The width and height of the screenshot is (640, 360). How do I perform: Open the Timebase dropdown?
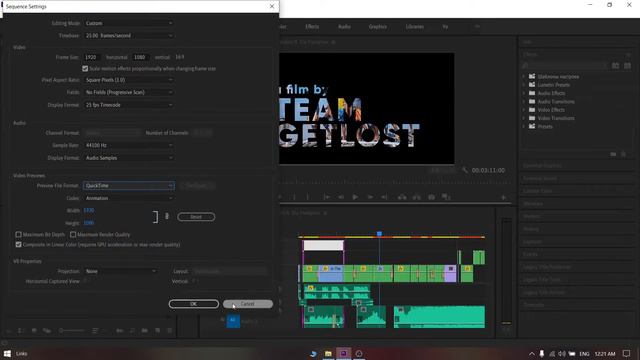point(129,36)
